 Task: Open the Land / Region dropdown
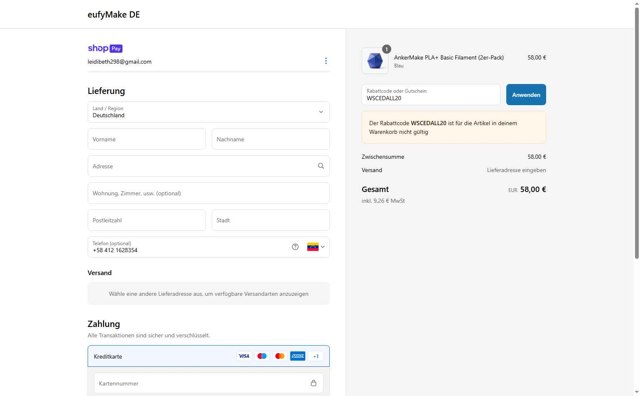pyautogui.click(x=208, y=112)
